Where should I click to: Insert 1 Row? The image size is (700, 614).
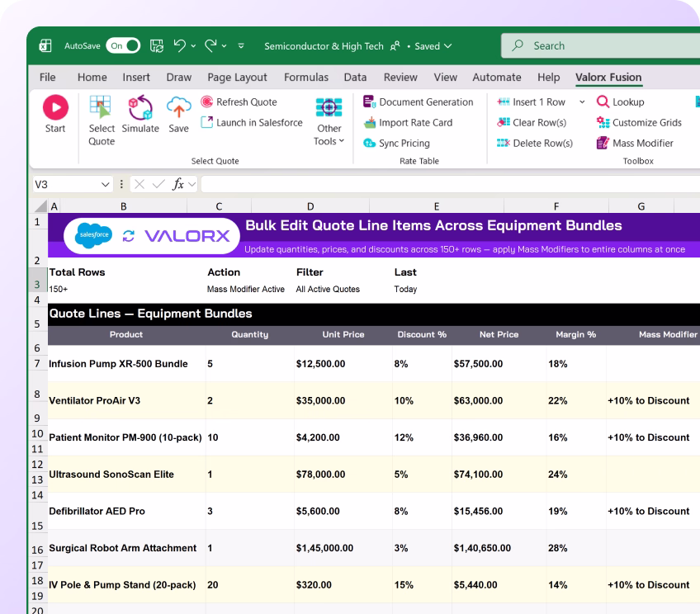click(x=532, y=102)
